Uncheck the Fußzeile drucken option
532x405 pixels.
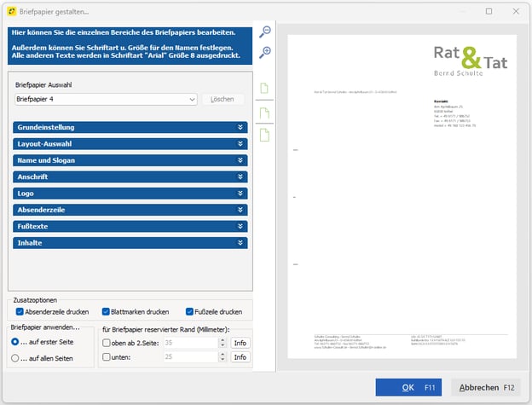coord(189,312)
